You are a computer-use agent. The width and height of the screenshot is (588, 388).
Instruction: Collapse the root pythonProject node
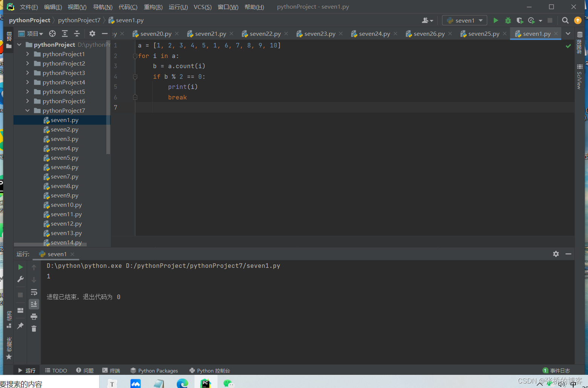tap(19, 44)
